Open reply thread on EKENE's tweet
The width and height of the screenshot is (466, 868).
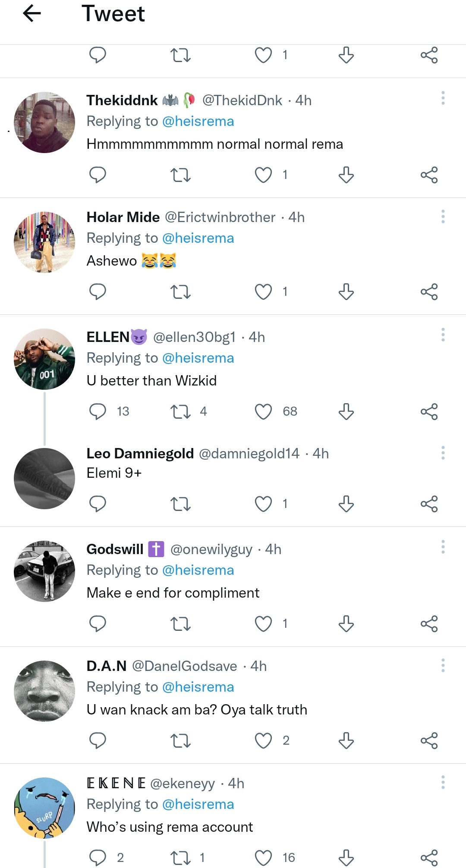click(x=98, y=858)
